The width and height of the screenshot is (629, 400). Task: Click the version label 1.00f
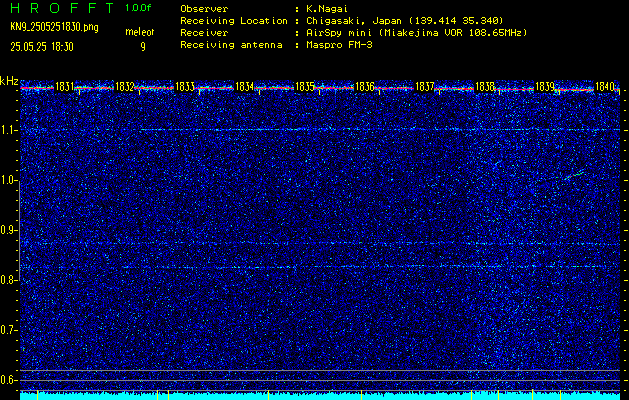[138, 8]
